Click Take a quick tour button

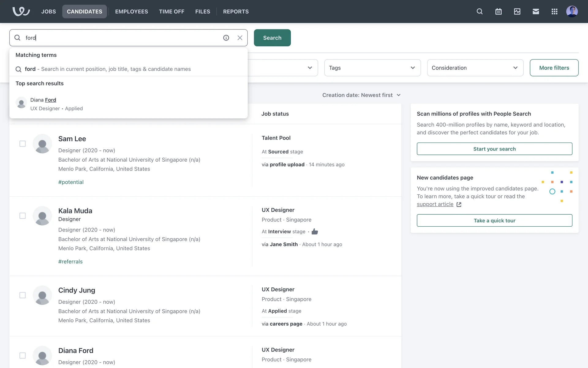pyautogui.click(x=494, y=220)
